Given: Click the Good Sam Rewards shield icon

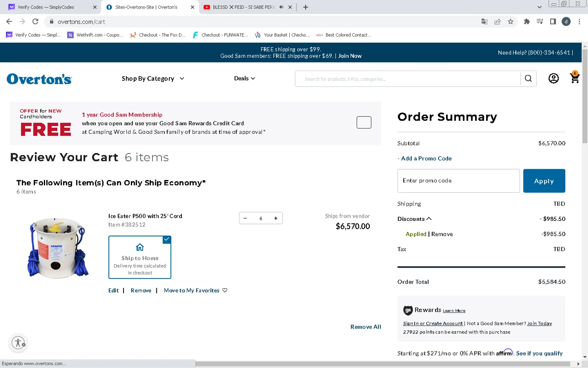Looking at the screenshot, I should pos(408,310).
